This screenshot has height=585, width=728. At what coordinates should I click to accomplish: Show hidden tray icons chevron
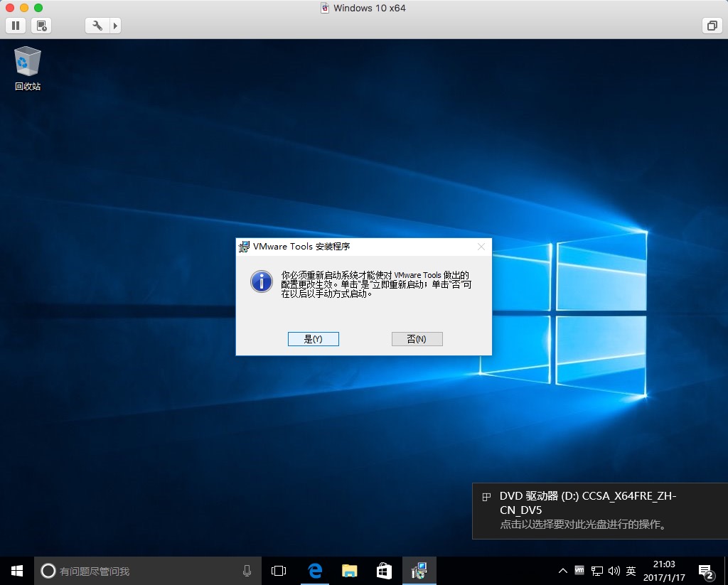[563, 571]
